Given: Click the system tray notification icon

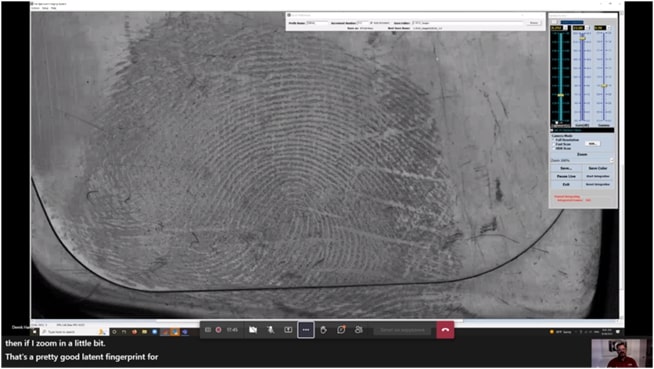Looking at the screenshot, I should click(x=618, y=332).
